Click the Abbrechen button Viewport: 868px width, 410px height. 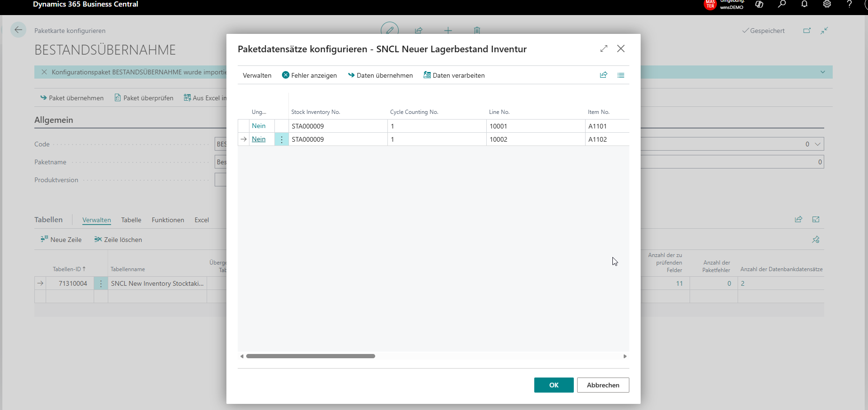pos(603,385)
